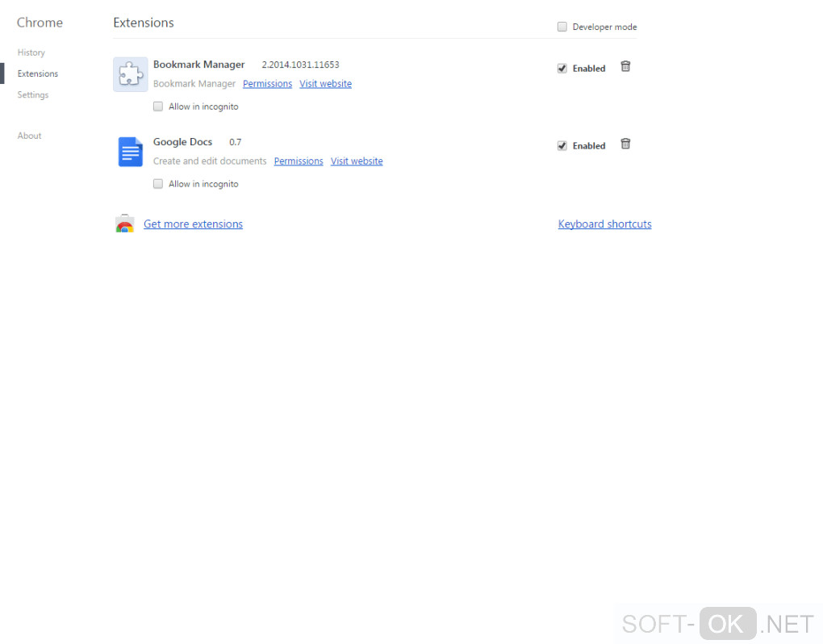Open the About page
The width and height of the screenshot is (823, 644).
(x=29, y=136)
